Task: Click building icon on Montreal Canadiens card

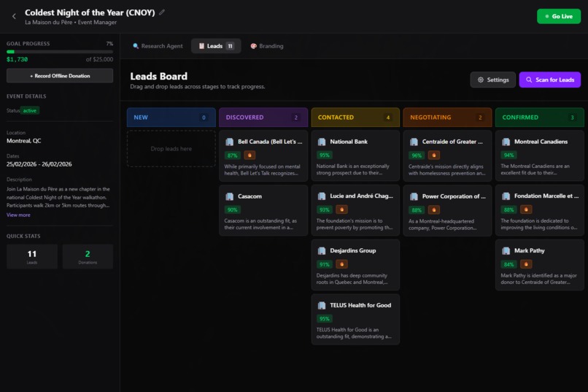Action: [x=506, y=142]
